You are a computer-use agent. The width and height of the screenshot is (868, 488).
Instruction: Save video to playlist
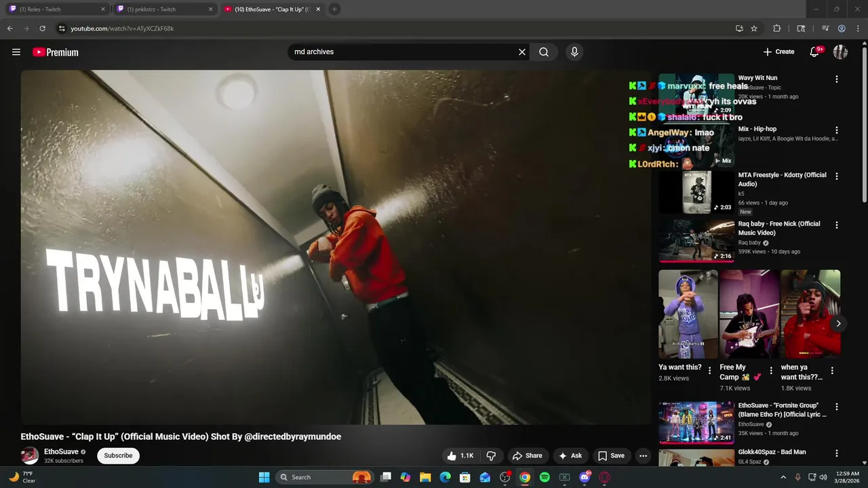pyautogui.click(x=611, y=456)
